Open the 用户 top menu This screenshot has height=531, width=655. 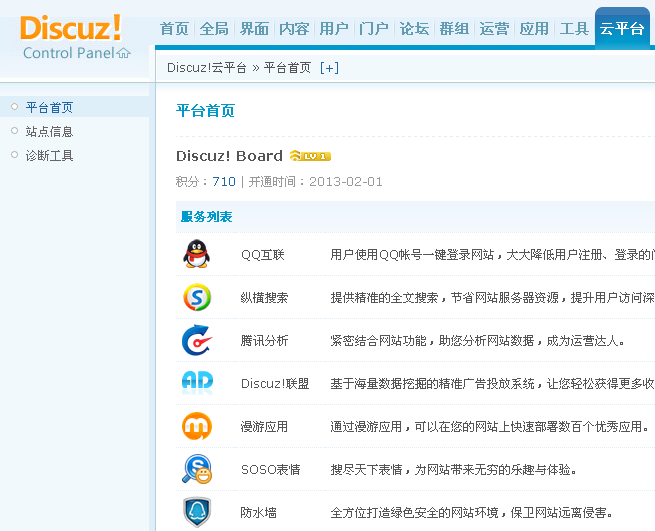point(334,29)
